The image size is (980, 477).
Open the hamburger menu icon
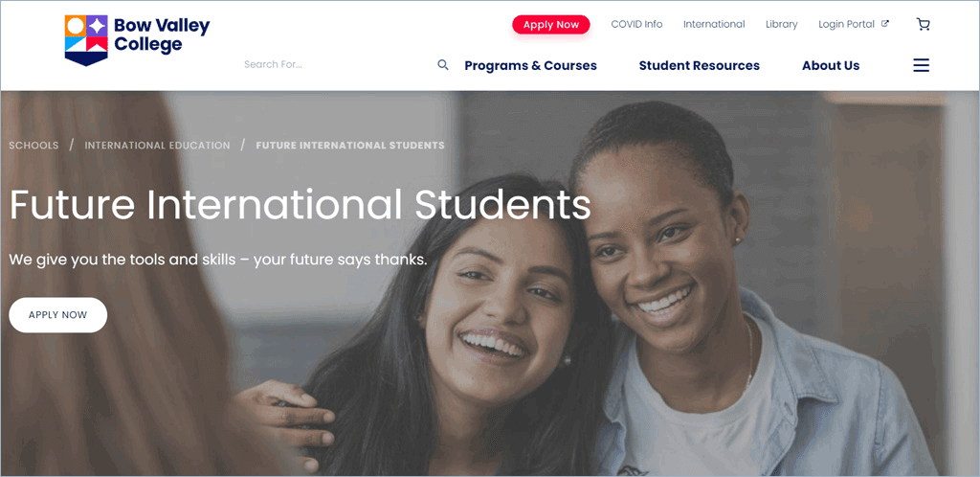922,65
